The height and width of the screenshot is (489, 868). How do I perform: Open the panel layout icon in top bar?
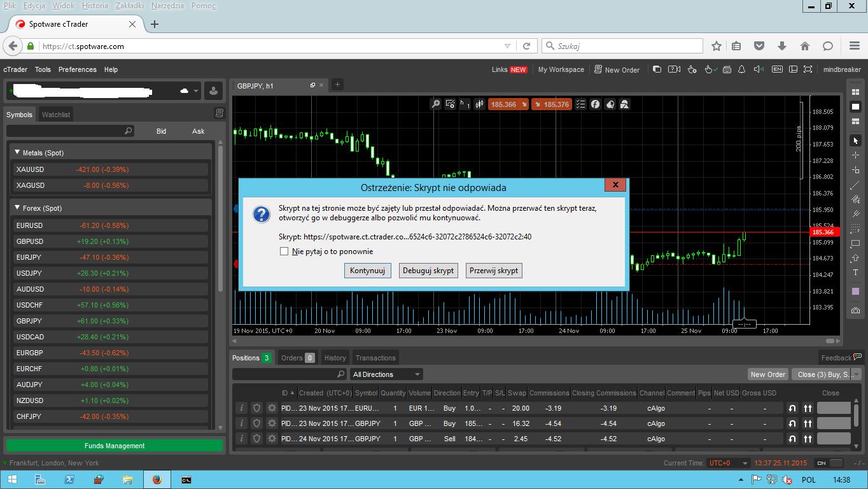pyautogui.click(x=793, y=69)
